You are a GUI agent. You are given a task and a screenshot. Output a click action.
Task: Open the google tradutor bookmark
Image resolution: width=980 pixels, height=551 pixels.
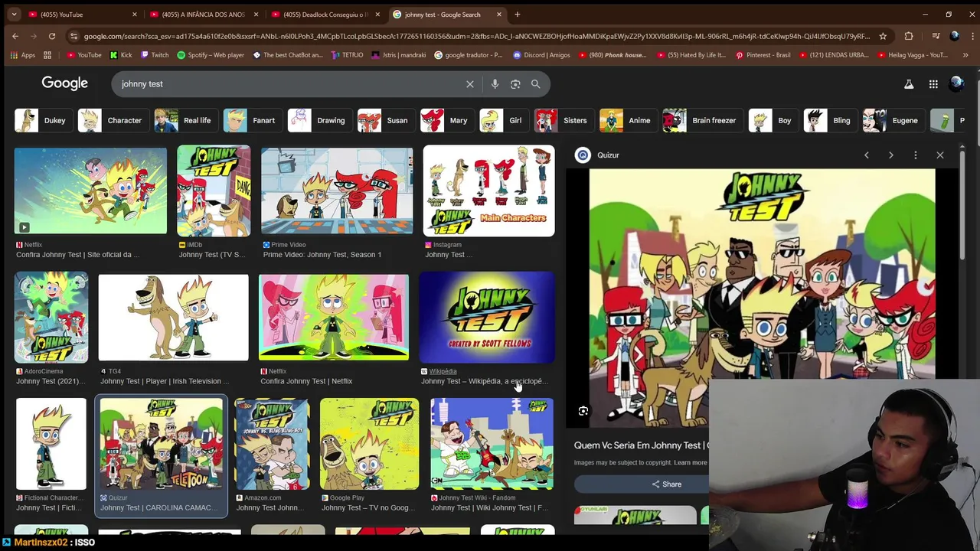click(x=469, y=55)
